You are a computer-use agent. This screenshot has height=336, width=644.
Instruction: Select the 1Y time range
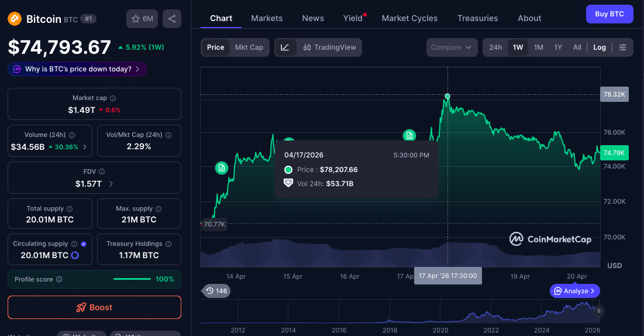point(558,47)
